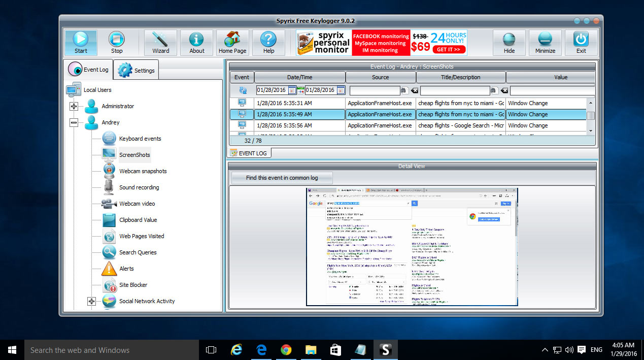
Task: Open ScreenShots category
Action: pos(134,155)
